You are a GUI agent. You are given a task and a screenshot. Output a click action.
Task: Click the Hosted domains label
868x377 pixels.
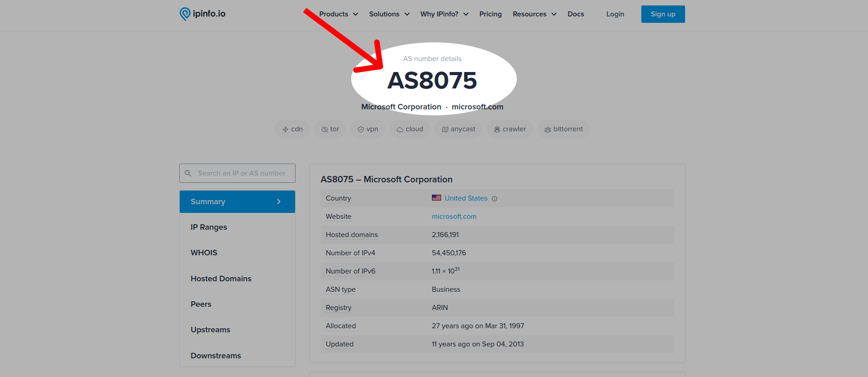coord(352,235)
